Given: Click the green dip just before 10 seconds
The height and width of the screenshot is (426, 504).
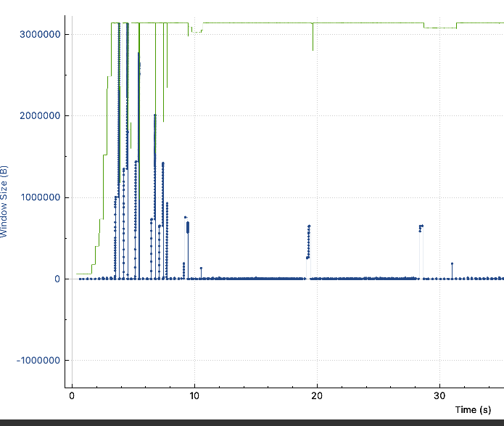Looking at the screenshot, I should pos(189,33).
